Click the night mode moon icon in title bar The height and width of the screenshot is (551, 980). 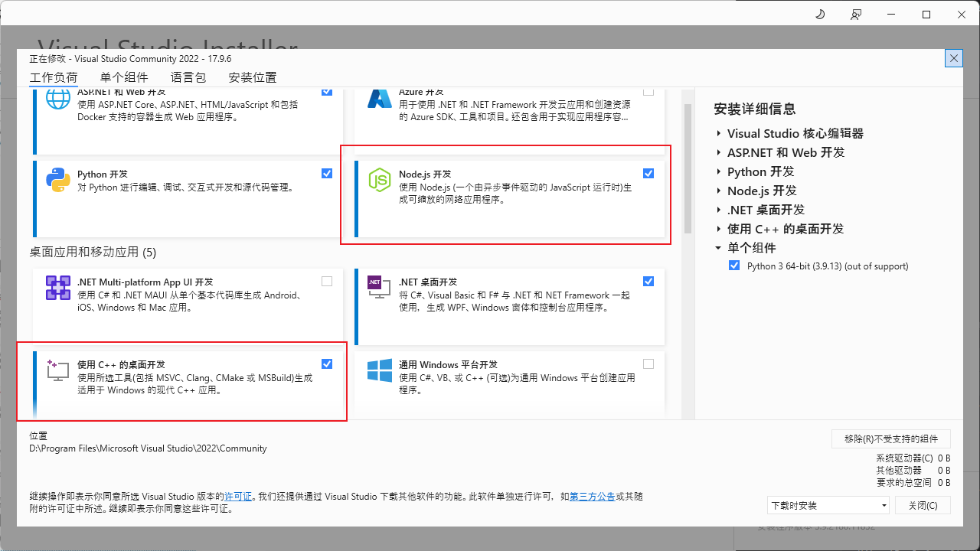(820, 15)
